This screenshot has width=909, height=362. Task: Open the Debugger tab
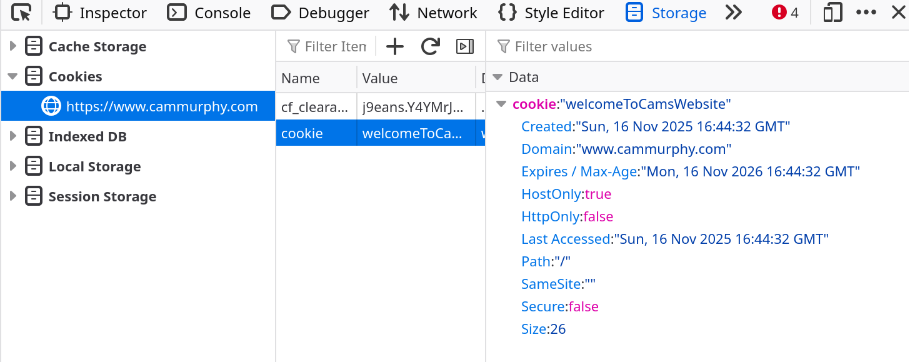point(320,13)
